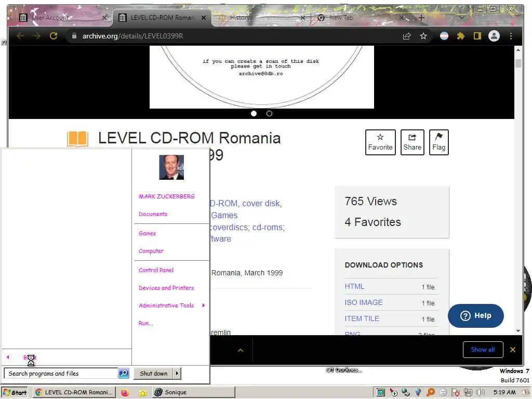Click the cover disk topic link
The height and width of the screenshot is (399, 532).
point(262,203)
